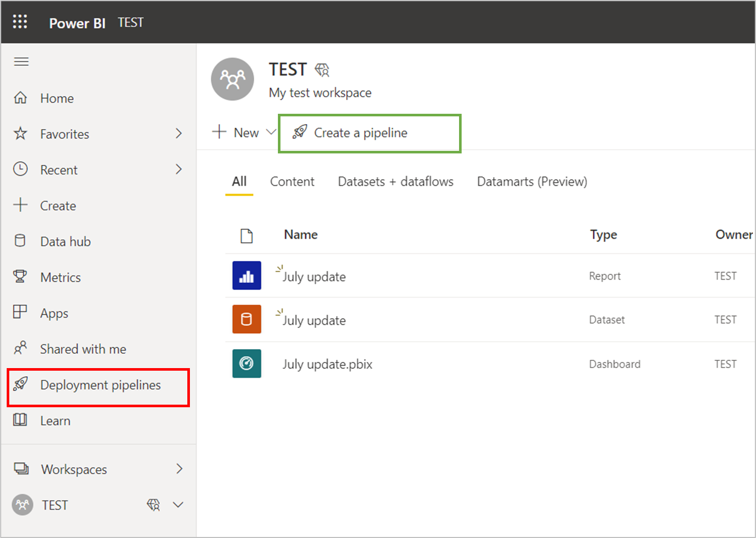Viewport: 756px width, 538px height.
Task: Select the Datasets + dataflows tab
Action: point(395,181)
